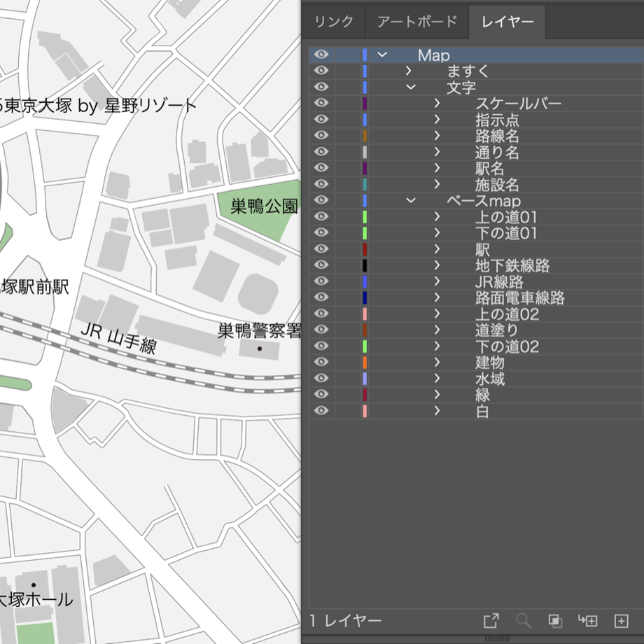Screen dimensions: 644x644
Task: Collapse the 文字 layer group
Action: coord(411,87)
